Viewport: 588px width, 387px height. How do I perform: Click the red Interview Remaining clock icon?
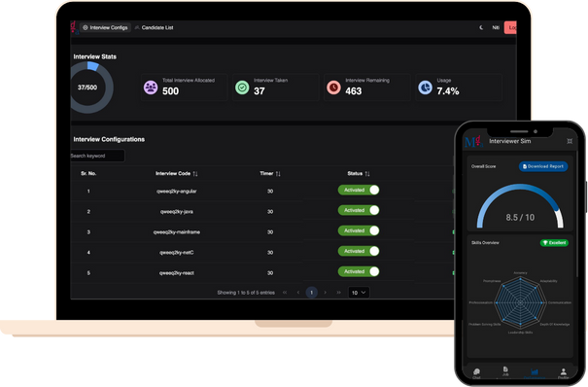coord(333,88)
